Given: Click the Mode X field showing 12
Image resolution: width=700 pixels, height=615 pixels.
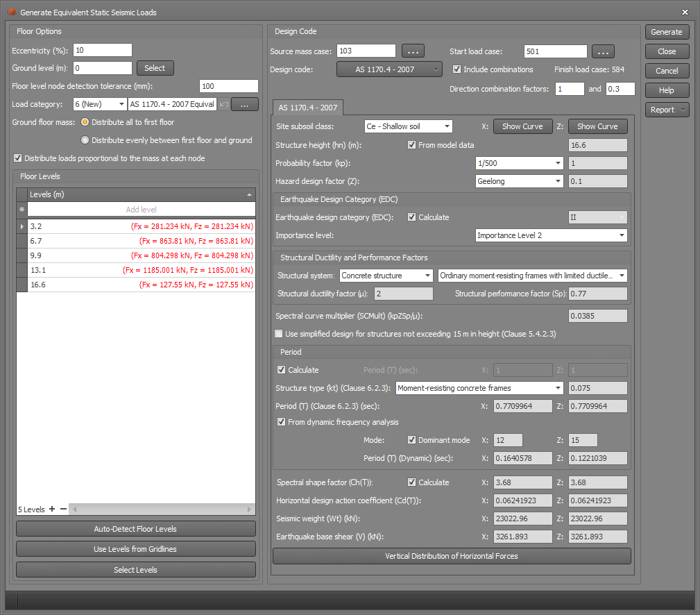Looking at the screenshot, I should (x=508, y=440).
